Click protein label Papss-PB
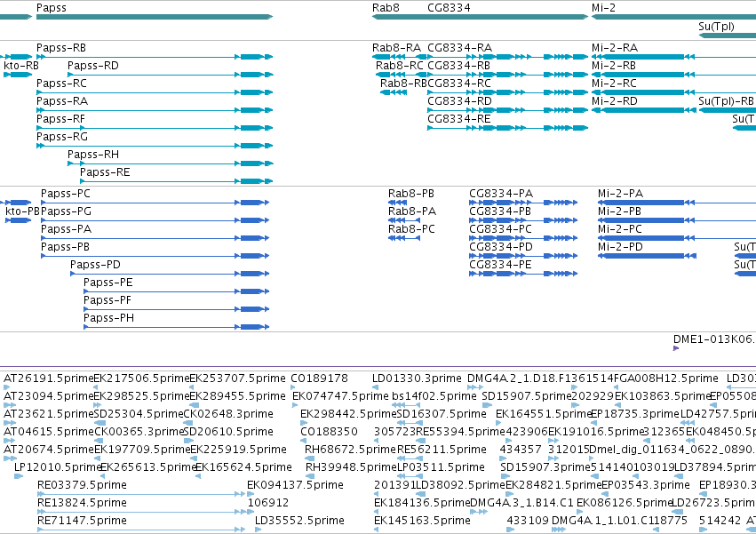 (x=65, y=248)
